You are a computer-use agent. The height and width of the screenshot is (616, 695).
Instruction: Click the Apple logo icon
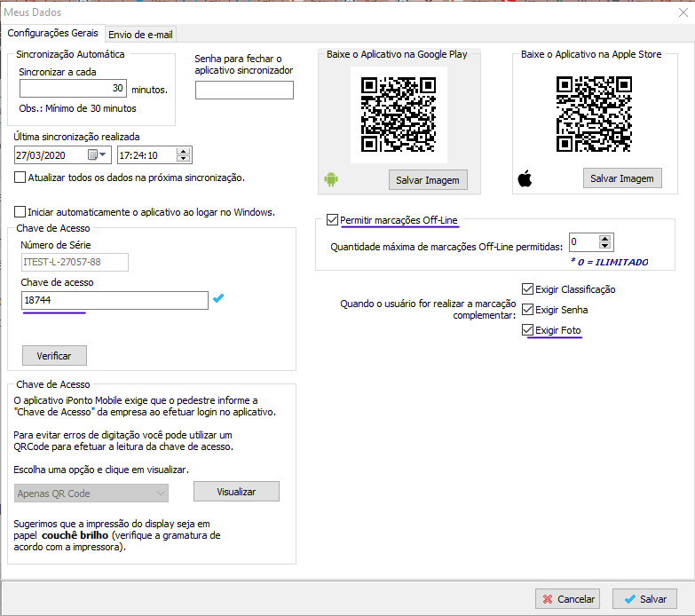click(x=525, y=179)
